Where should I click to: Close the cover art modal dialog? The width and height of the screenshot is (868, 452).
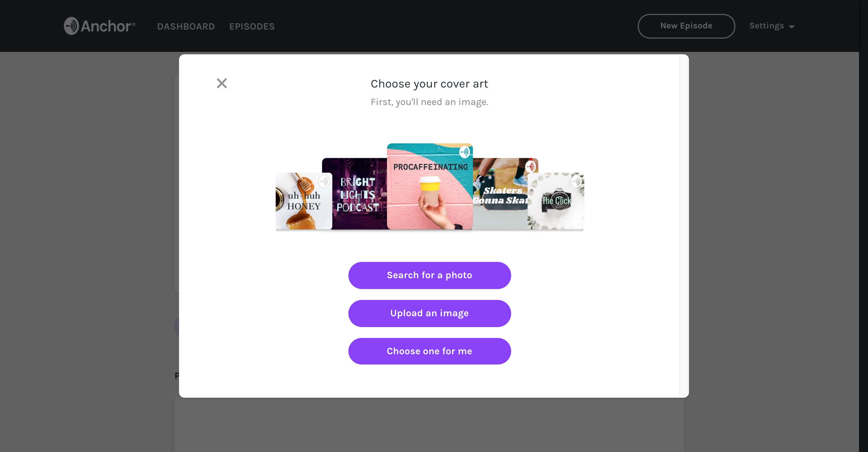(x=222, y=83)
